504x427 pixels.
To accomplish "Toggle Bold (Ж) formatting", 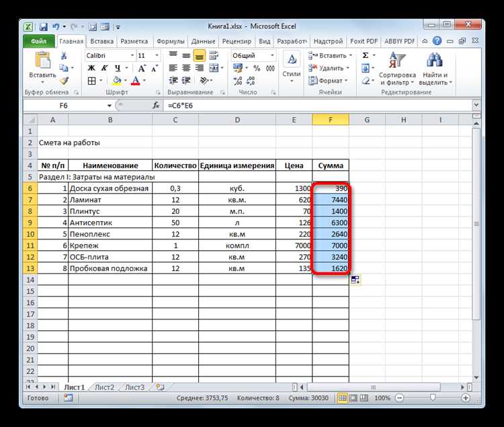I will pos(91,68).
